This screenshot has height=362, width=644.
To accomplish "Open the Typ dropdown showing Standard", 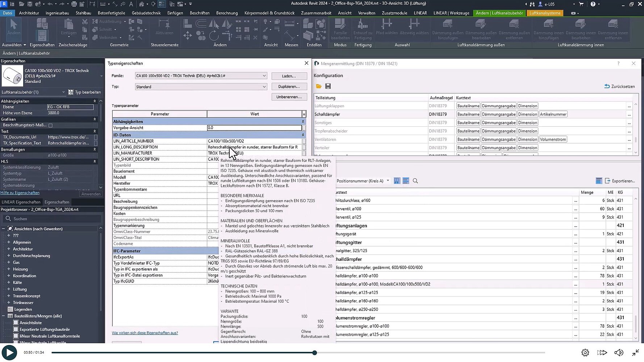I will pos(264,87).
